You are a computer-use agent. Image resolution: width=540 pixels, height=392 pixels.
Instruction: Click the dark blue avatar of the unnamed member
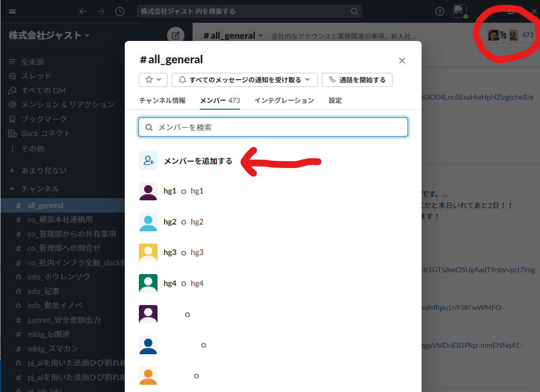click(148, 345)
